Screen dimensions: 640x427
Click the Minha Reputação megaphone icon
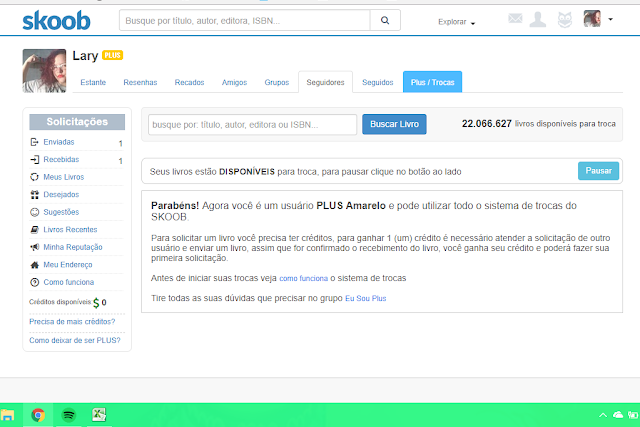click(35, 247)
